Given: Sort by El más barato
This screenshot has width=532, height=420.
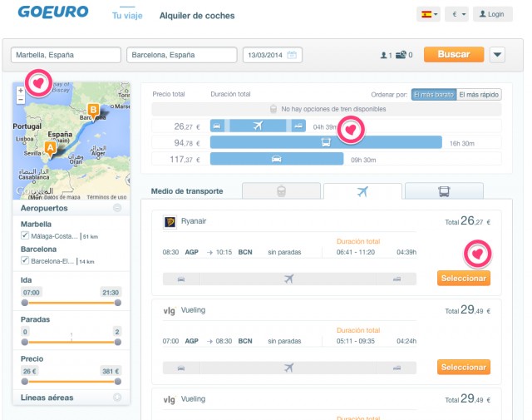Looking at the screenshot, I should pos(434,94).
